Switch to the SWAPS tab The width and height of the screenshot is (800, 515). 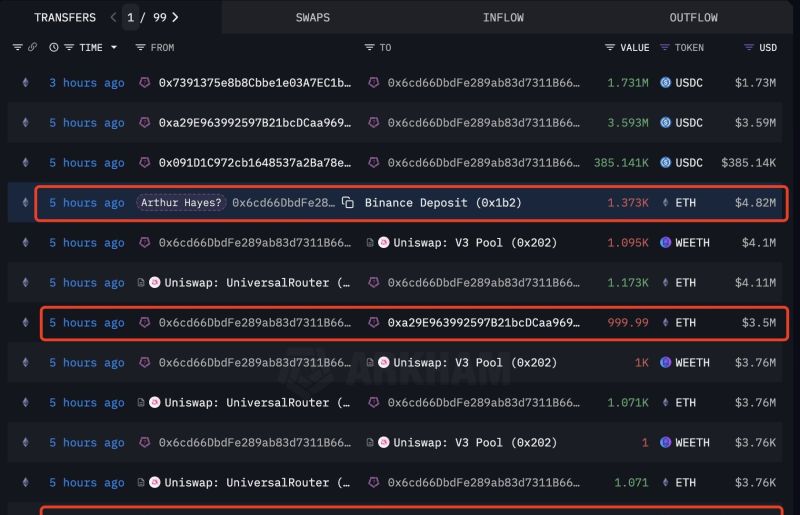[313, 17]
